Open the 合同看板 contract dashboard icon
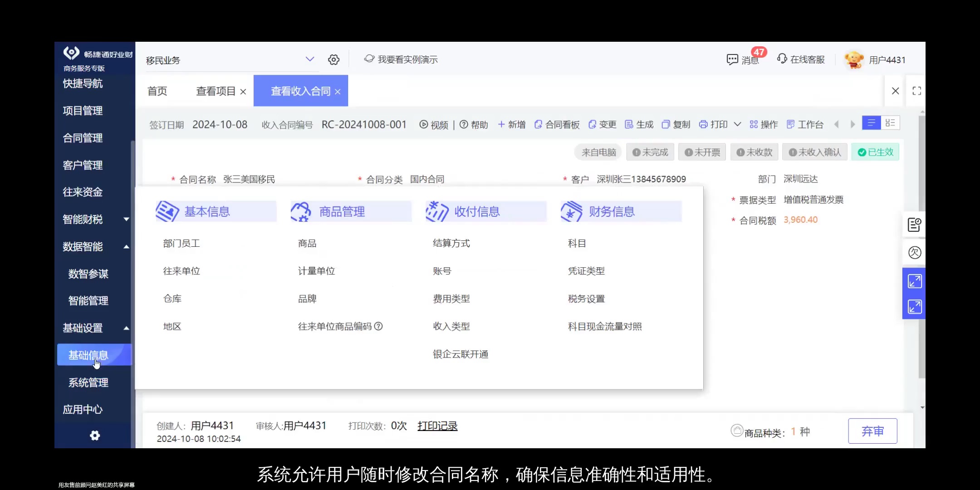 tap(556, 124)
